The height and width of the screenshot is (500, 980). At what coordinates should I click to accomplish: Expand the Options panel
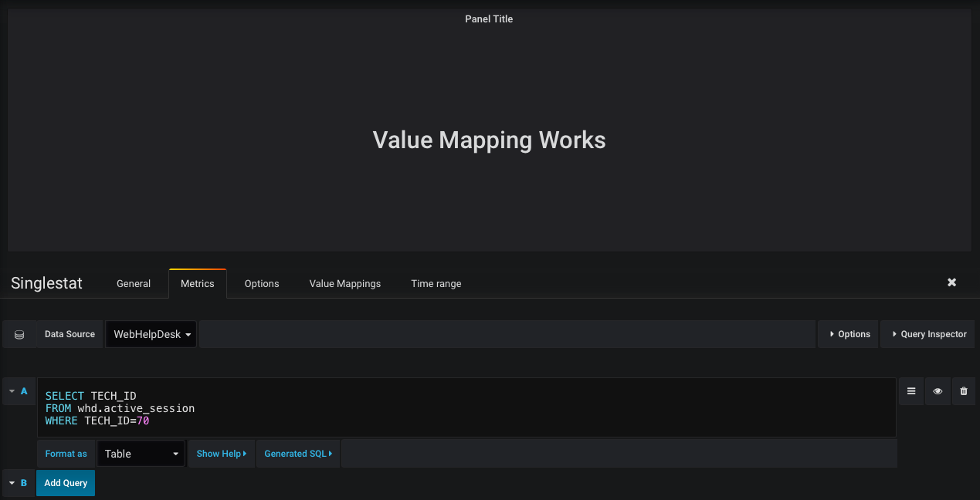[x=848, y=333]
